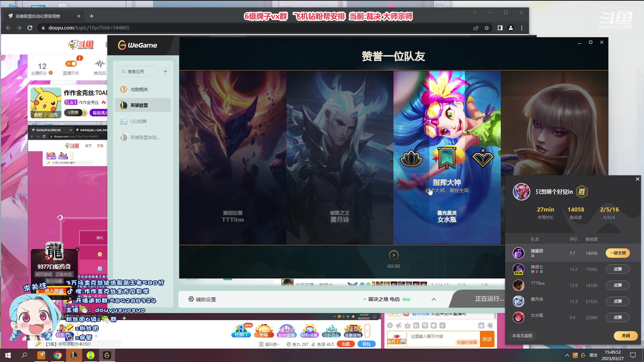
Task: Select QQ炫舞 in WeGame sidebar
Action: point(143,121)
